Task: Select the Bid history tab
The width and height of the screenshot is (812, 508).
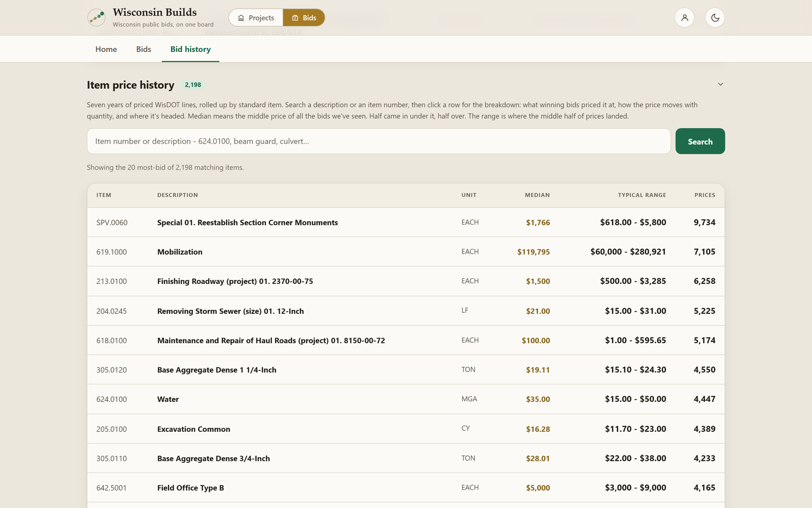Action: coord(191,49)
